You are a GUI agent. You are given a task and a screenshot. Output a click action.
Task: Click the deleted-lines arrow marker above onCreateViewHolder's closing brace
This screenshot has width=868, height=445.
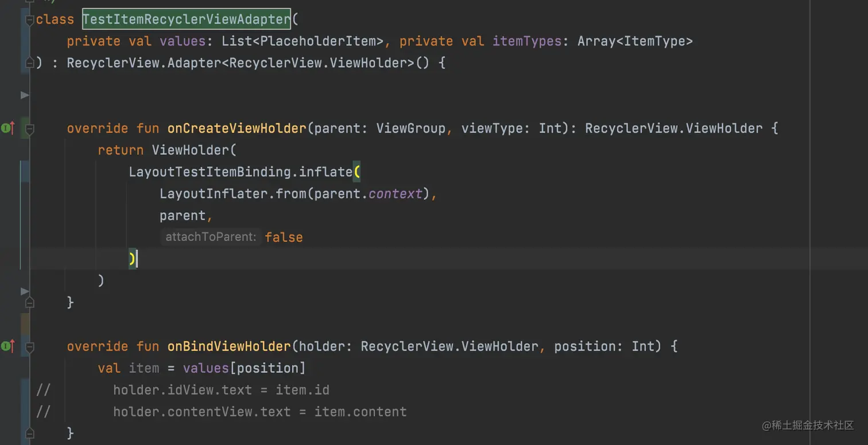[25, 291]
